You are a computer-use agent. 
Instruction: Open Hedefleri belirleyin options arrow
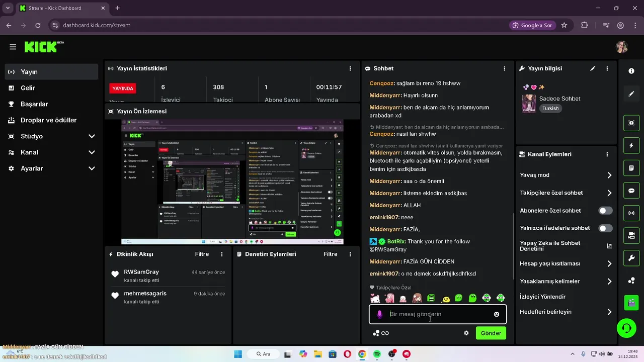pos(609,312)
